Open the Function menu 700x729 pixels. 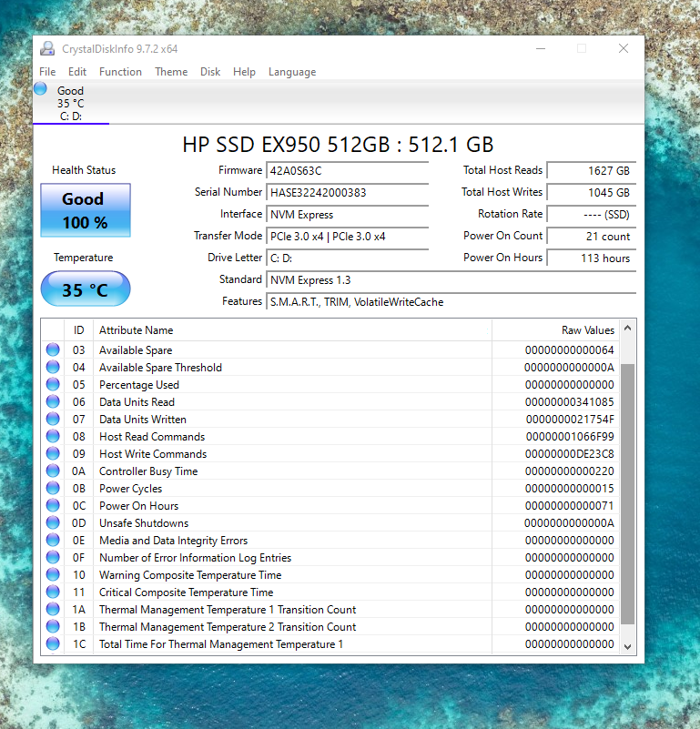[120, 72]
